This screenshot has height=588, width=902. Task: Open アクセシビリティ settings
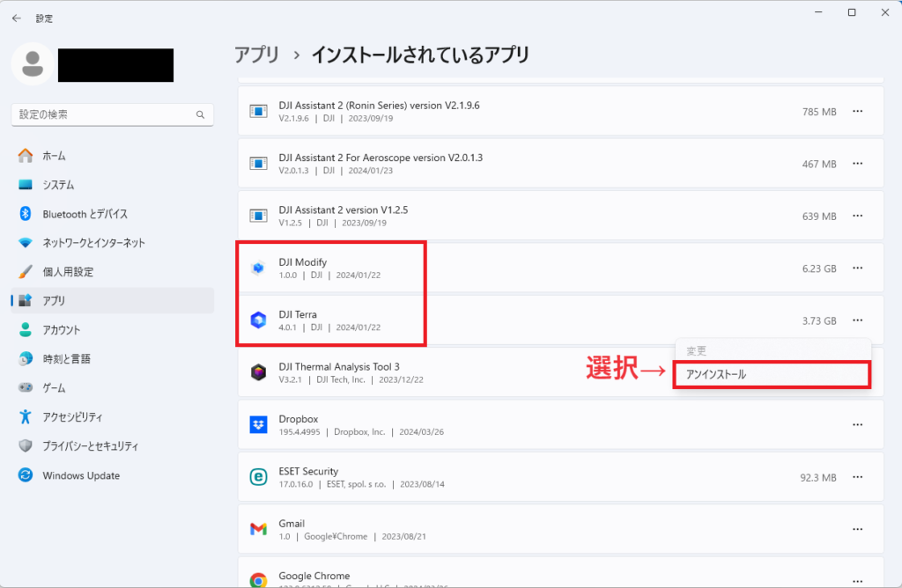click(112, 416)
